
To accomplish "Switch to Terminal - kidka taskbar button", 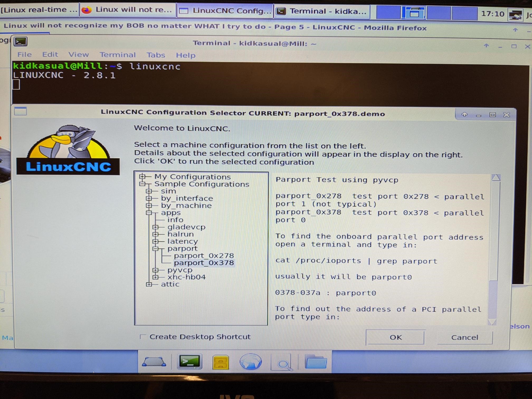I will (322, 11).
